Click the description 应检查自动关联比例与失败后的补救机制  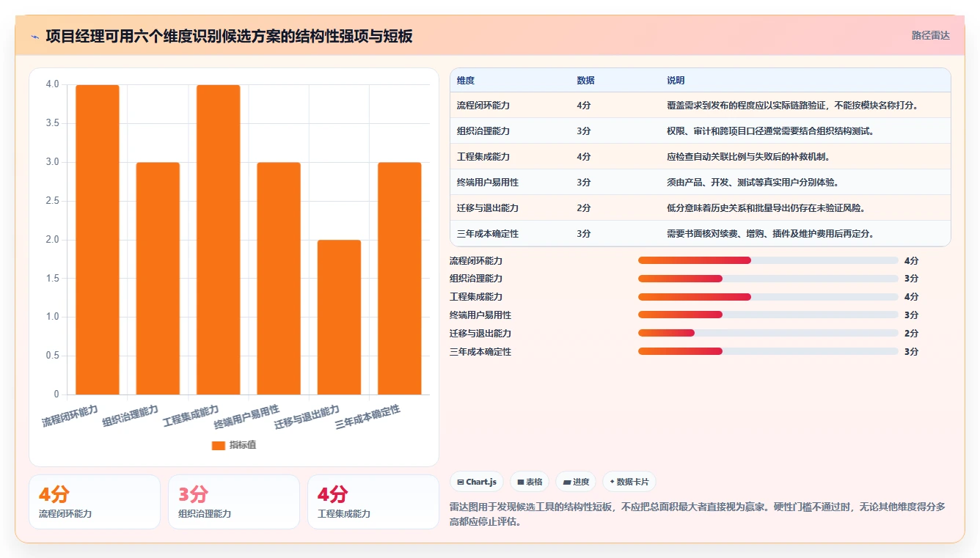tap(748, 157)
